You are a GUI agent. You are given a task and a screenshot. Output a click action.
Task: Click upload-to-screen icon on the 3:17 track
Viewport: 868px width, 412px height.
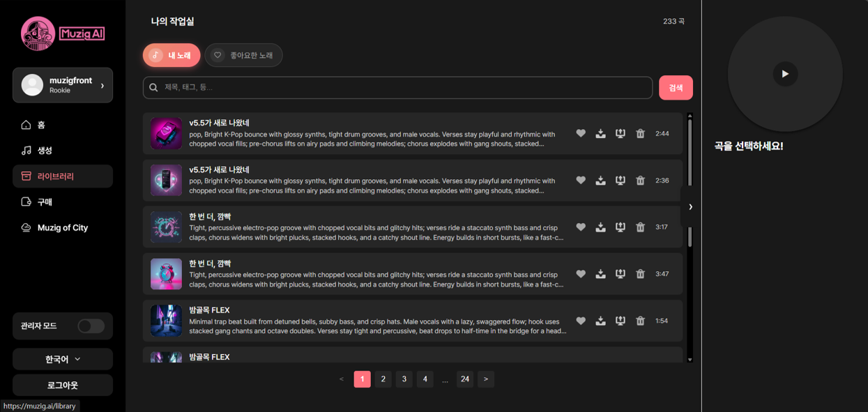point(620,227)
